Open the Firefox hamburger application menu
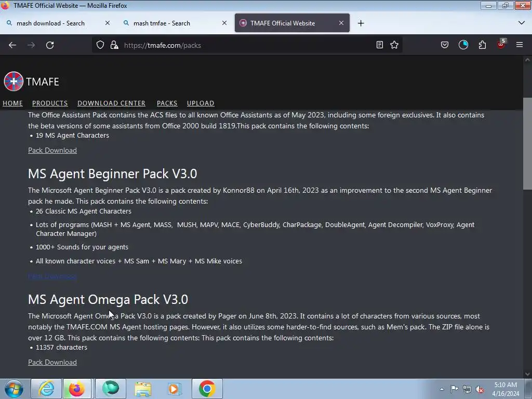Viewport: 532px width, 399px height. pos(520,45)
